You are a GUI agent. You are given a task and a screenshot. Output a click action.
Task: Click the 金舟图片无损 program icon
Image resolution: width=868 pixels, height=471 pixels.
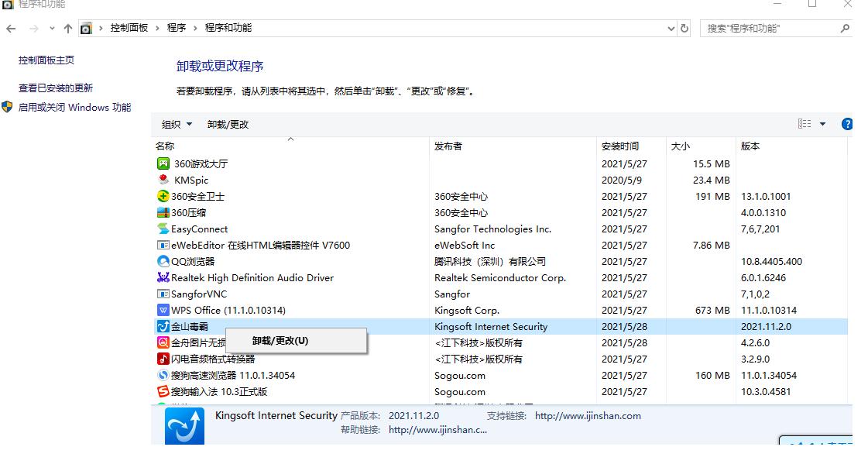pos(163,342)
